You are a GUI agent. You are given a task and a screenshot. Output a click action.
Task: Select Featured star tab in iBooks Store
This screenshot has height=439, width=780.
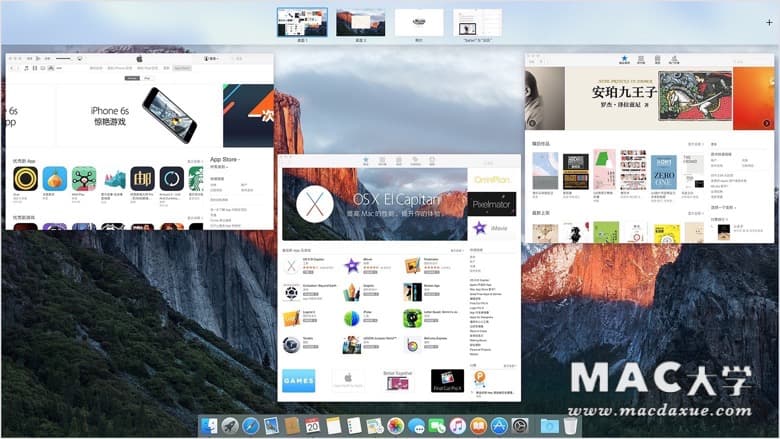point(624,60)
